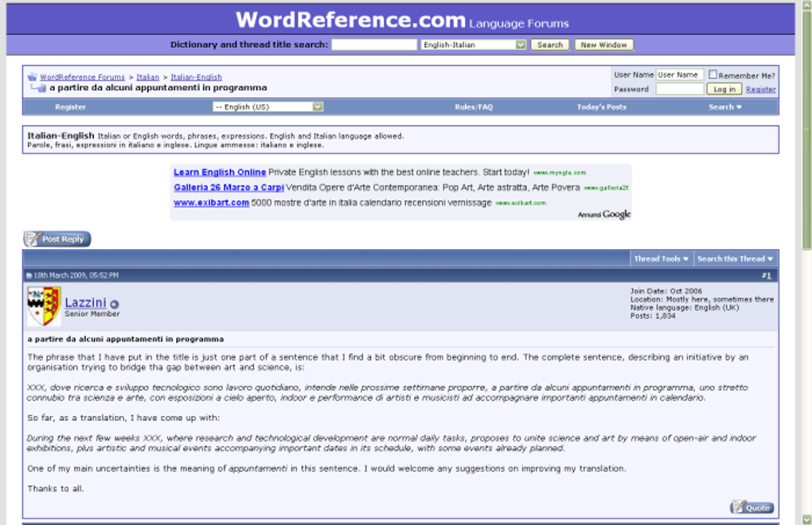
Task: Click the Quote button on post
Action: click(x=752, y=507)
